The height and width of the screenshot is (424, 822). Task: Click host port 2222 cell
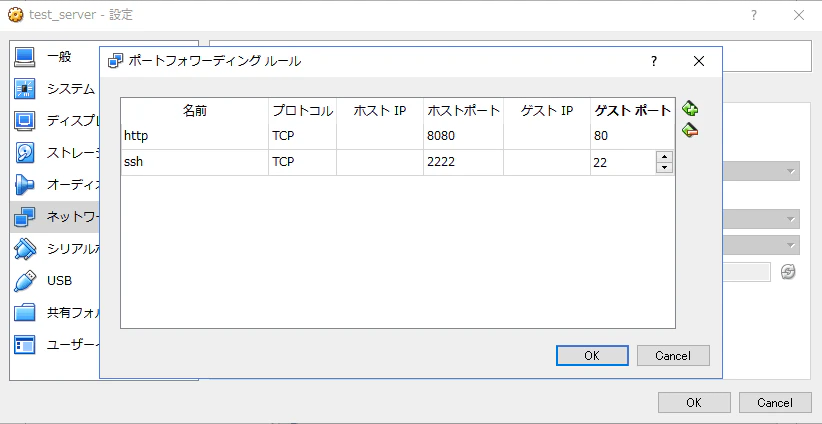pyautogui.click(x=463, y=162)
